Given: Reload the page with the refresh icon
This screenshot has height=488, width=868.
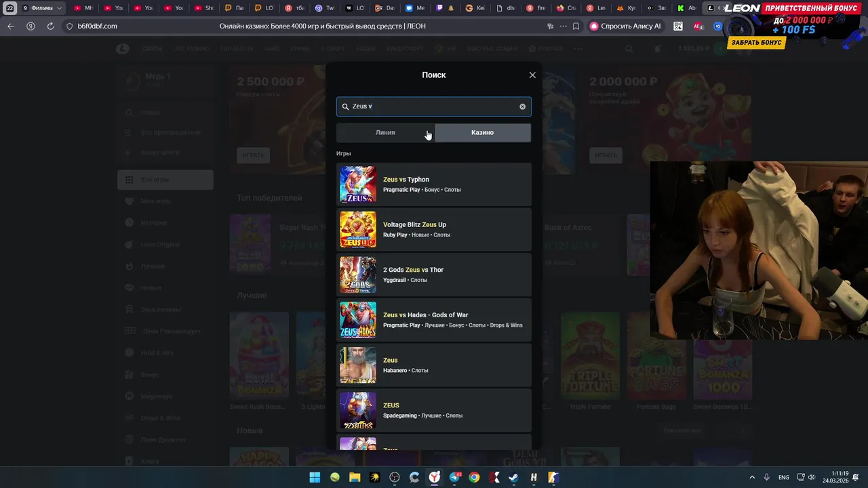Looking at the screenshot, I should (x=50, y=26).
